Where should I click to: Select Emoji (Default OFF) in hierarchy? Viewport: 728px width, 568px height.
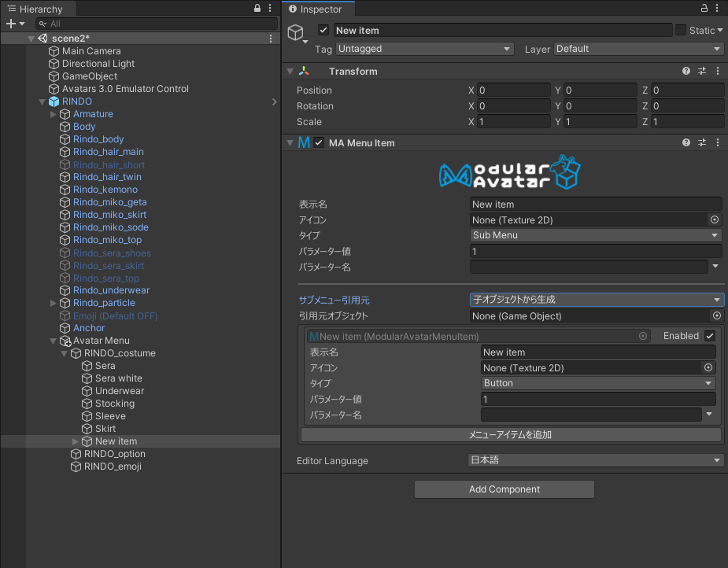click(x=115, y=316)
